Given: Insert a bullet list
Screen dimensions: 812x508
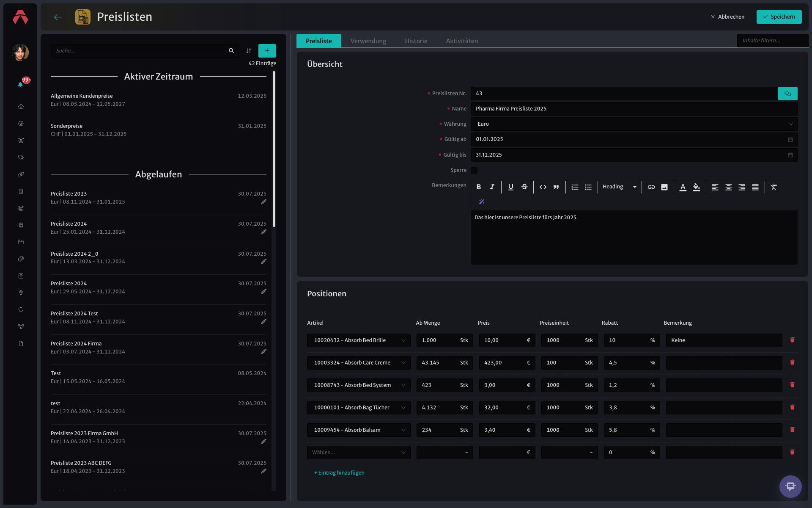Looking at the screenshot, I should [588, 187].
